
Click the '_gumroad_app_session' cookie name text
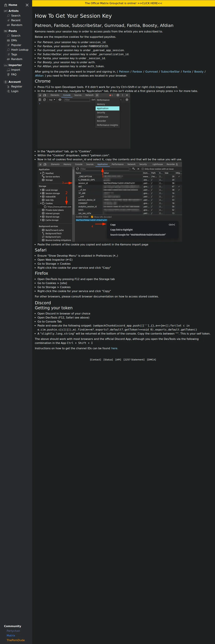pos(108,50)
